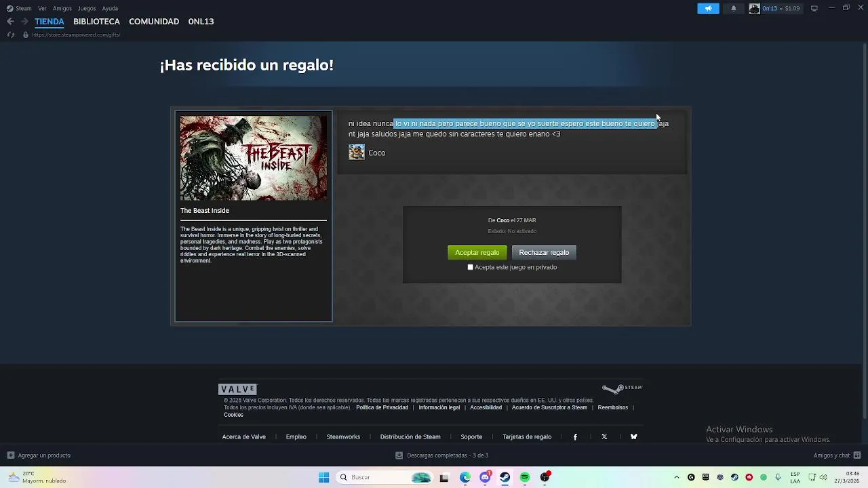The height and width of the screenshot is (488, 868).
Task: Open the weather widget on taskbar
Action: pyautogui.click(x=37, y=477)
